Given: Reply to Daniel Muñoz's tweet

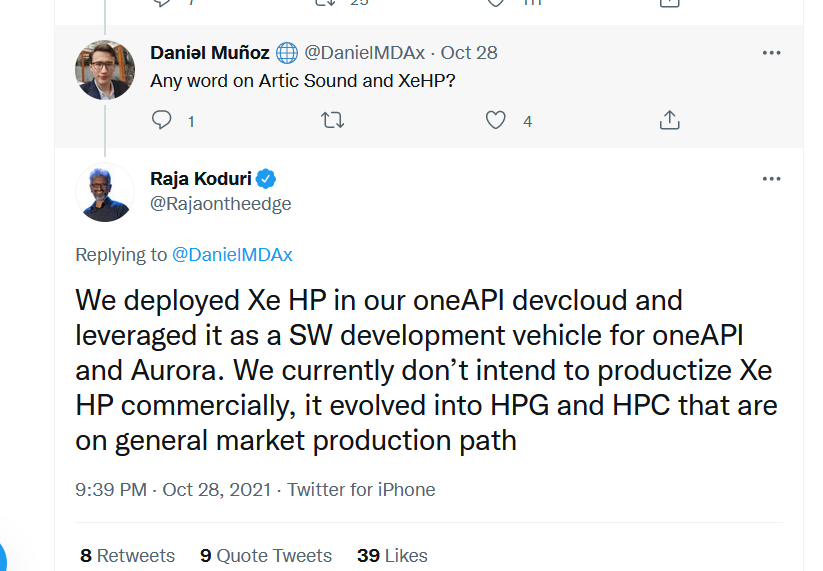Looking at the screenshot, I should click(x=162, y=121).
